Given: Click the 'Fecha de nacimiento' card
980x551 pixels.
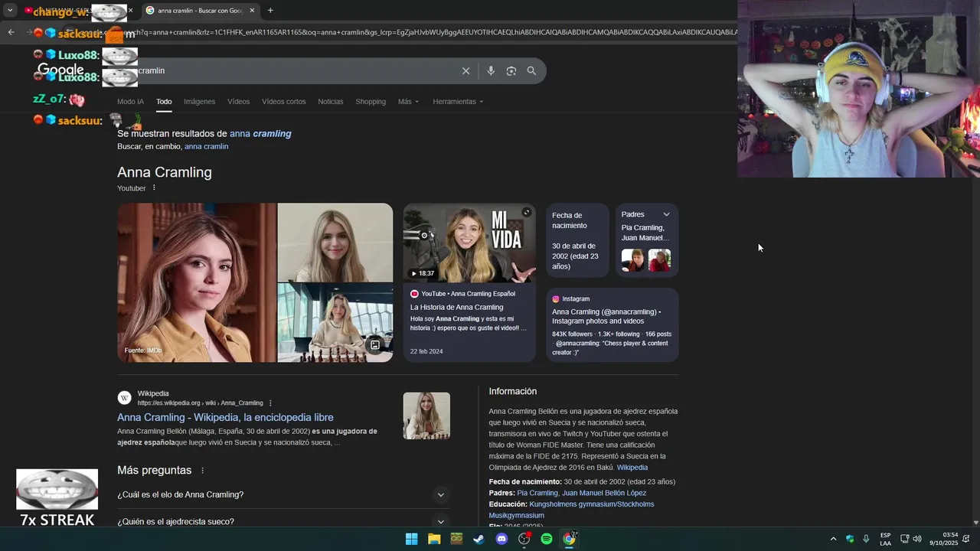Looking at the screenshot, I should click(x=577, y=240).
